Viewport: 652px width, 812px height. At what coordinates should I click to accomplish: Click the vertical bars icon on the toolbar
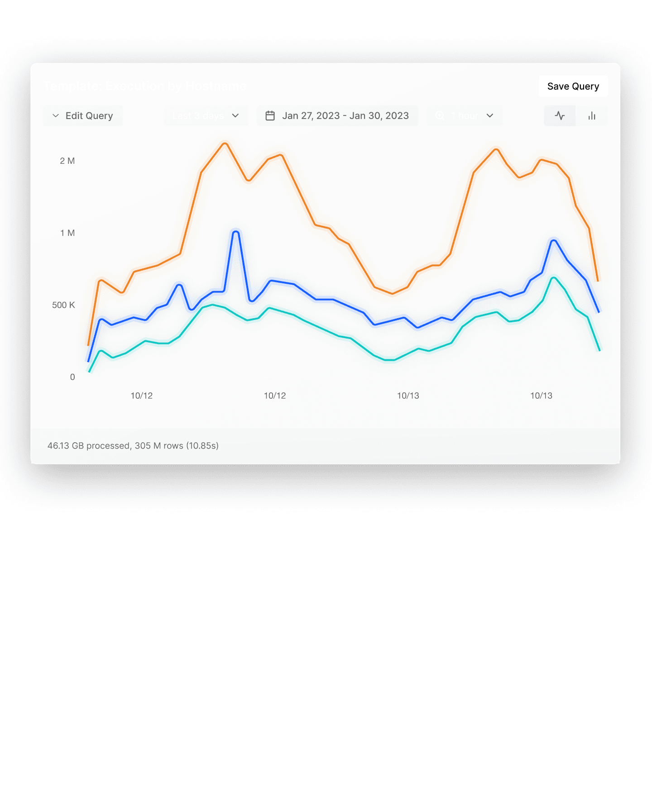pyautogui.click(x=592, y=115)
